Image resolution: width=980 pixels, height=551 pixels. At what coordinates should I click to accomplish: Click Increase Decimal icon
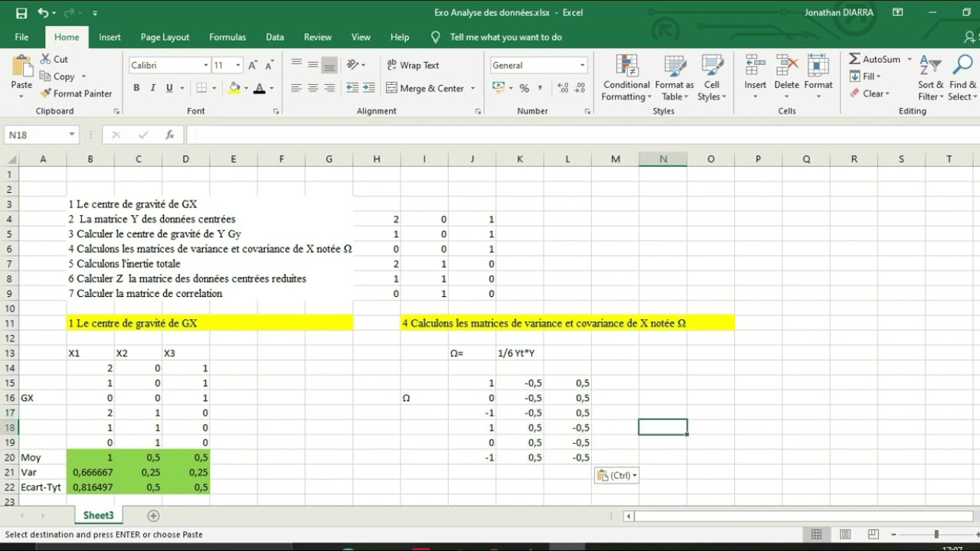[x=563, y=88]
